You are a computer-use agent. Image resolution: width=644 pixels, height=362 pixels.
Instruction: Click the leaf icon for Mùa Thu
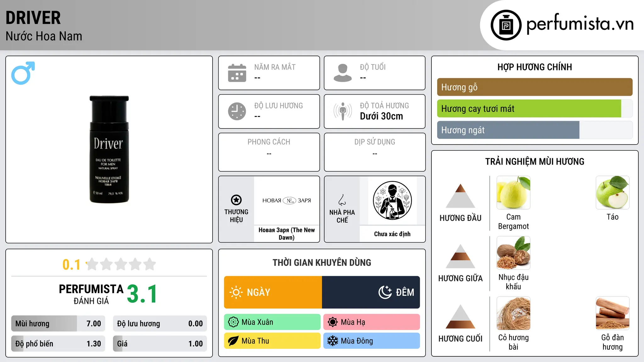click(233, 341)
